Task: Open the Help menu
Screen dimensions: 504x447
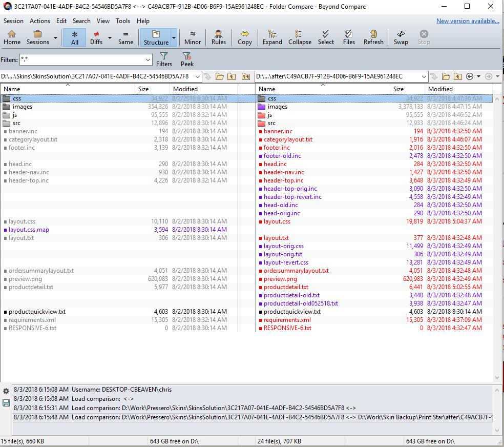Action: [143, 21]
